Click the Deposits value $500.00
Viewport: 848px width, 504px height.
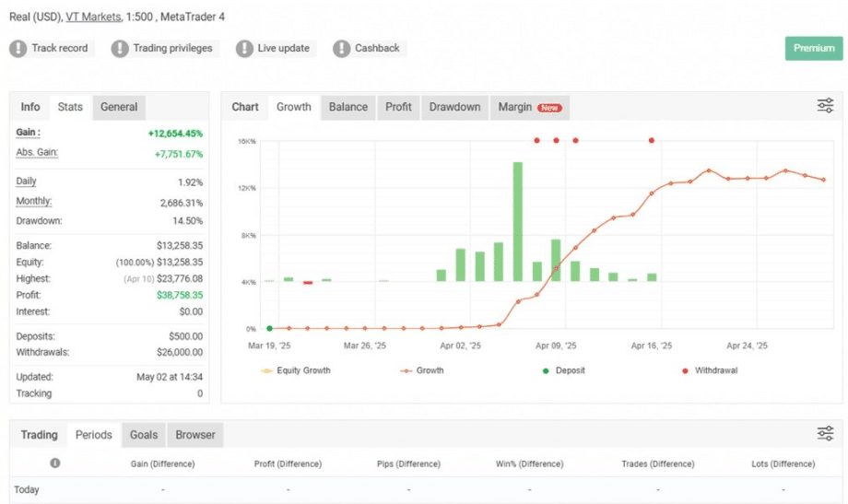tap(185, 336)
